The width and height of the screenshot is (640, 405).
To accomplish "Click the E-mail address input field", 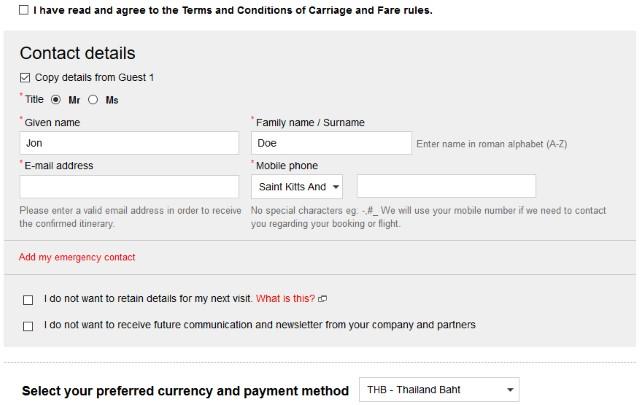I will [129, 187].
